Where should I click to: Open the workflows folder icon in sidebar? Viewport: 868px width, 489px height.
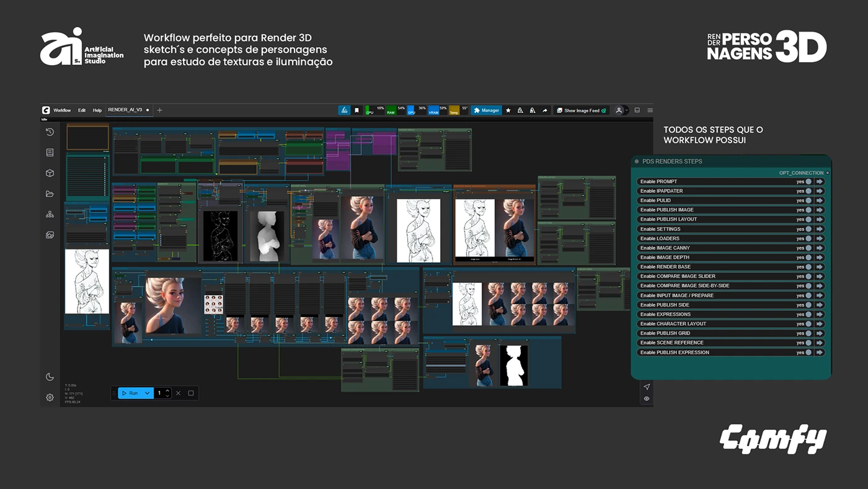click(50, 194)
